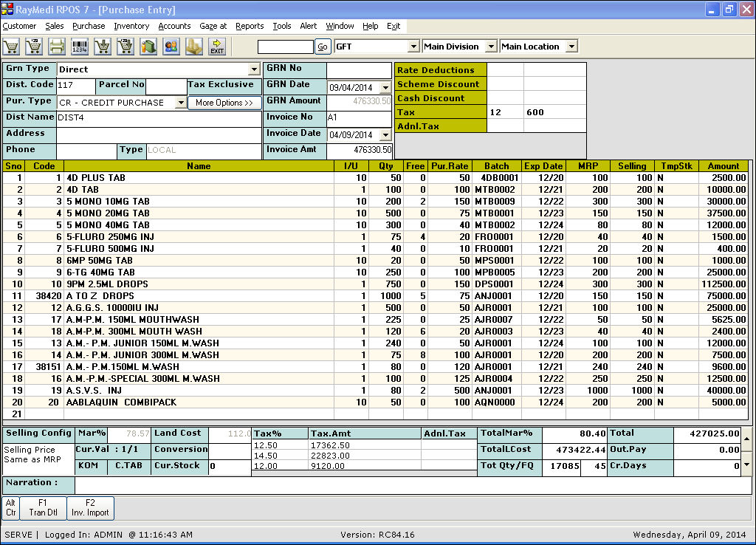Open the Main Location dropdown

(571, 47)
